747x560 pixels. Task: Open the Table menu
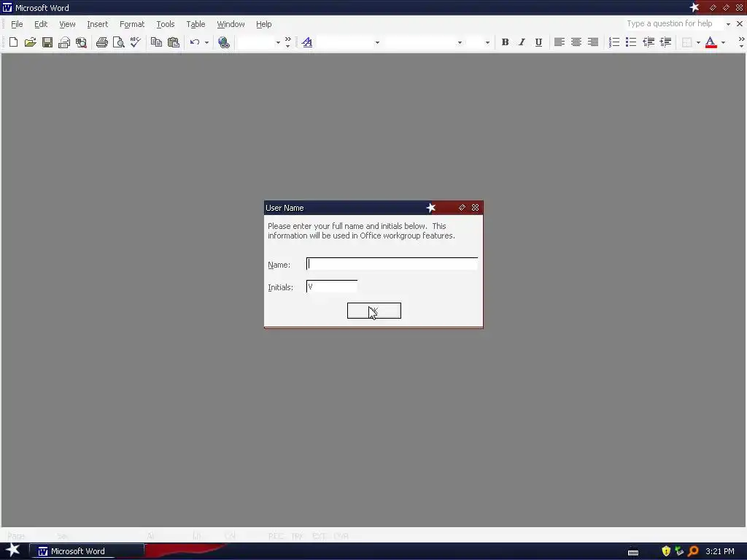[x=196, y=24]
